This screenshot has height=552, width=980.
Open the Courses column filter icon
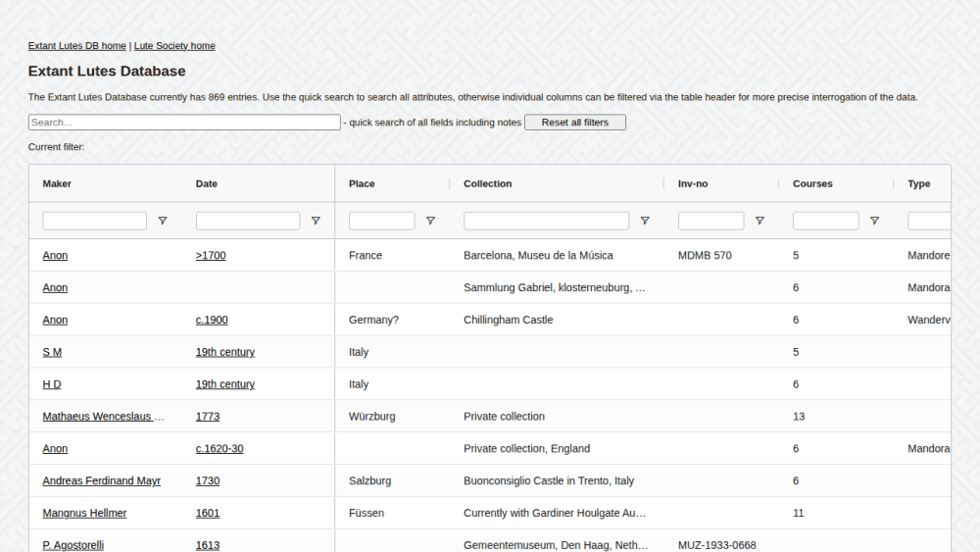coord(875,221)
